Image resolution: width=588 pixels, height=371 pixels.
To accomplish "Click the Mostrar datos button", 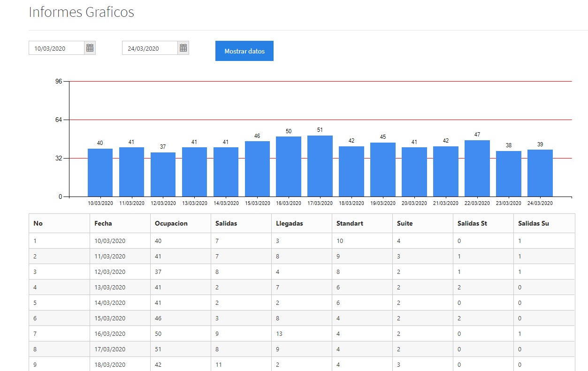I will [244, 51].
